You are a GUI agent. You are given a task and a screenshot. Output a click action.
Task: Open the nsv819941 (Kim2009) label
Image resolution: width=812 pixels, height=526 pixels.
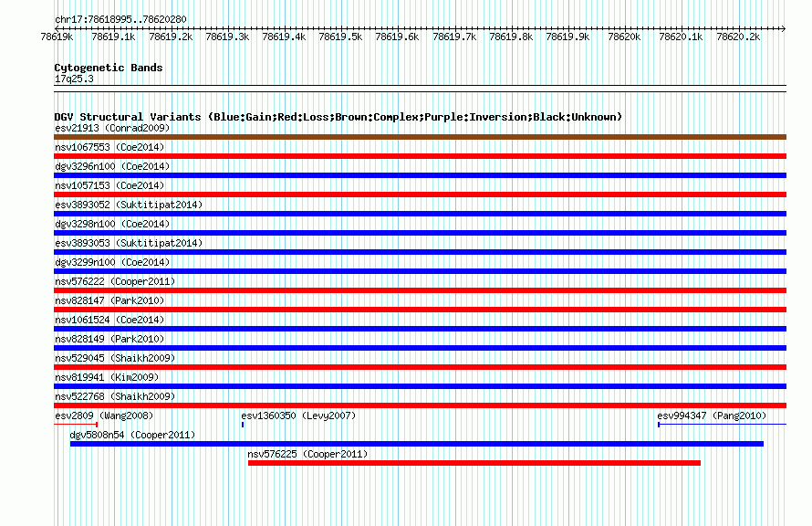[x=107, y=377]
